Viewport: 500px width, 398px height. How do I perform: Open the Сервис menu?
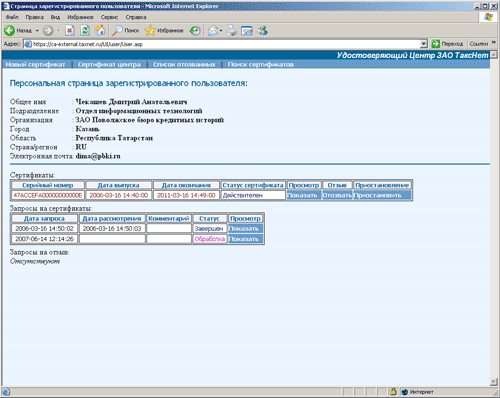tap(109, 17)
